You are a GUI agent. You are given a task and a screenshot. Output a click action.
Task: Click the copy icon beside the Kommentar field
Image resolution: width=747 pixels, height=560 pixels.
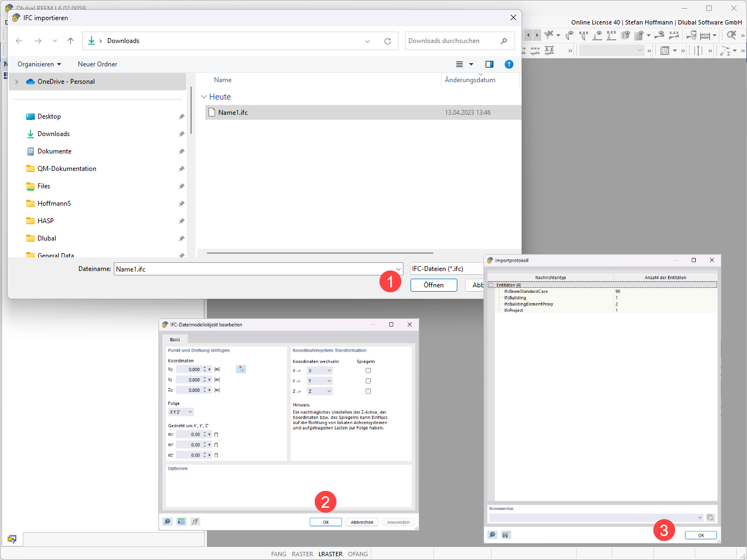pyautogui.click(x=711, y=518)
